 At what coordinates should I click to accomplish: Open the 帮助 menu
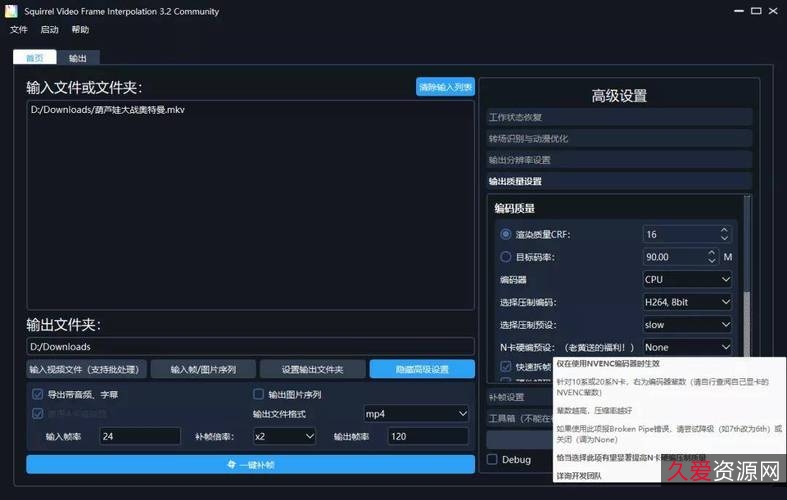pos(80,30)
